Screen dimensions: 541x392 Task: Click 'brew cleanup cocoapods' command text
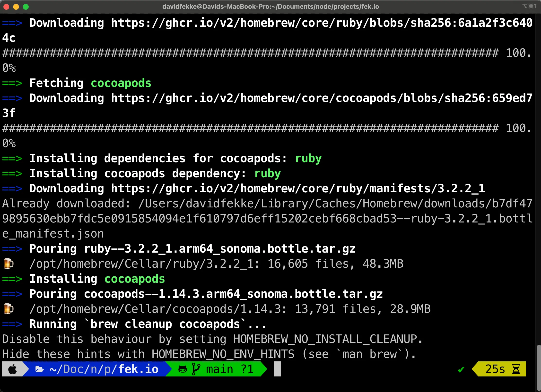point(165,324)
